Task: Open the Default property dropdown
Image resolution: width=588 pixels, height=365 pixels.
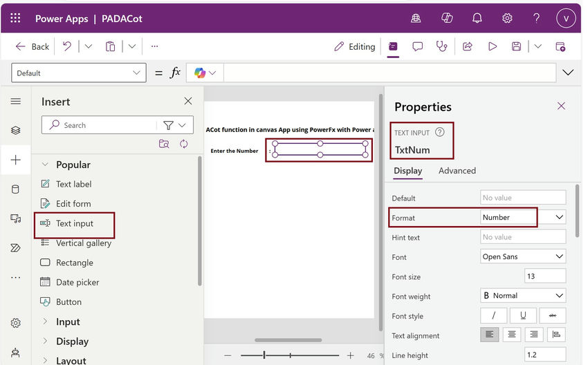Action: 79,73
